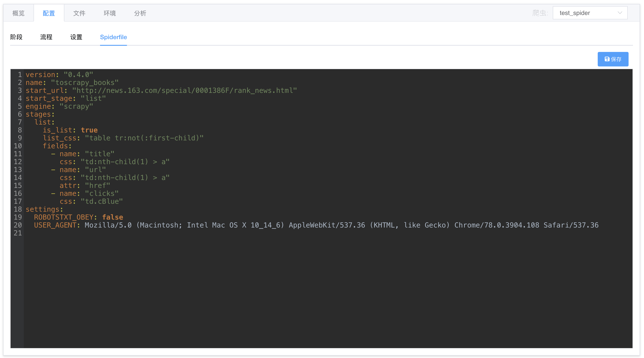Switch to the 文件 tab
The height and width of the screenshot is (358, 644).
79,13
